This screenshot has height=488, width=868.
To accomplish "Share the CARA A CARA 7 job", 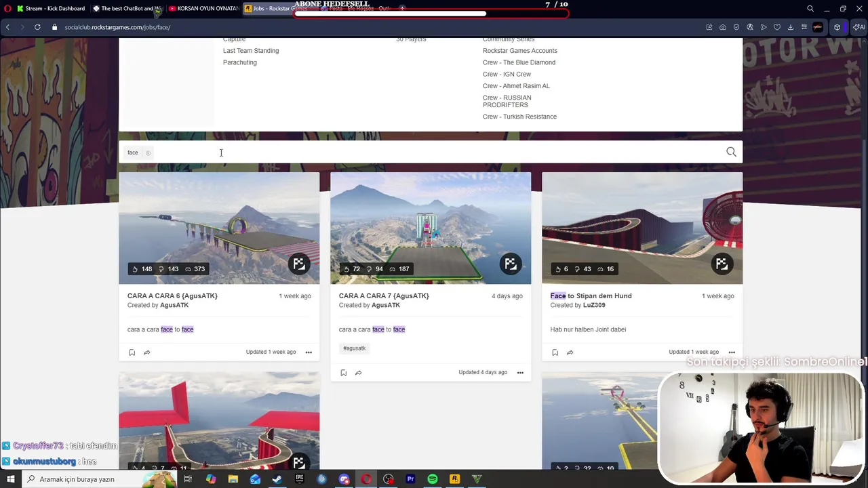I will (x=358, y=373).
